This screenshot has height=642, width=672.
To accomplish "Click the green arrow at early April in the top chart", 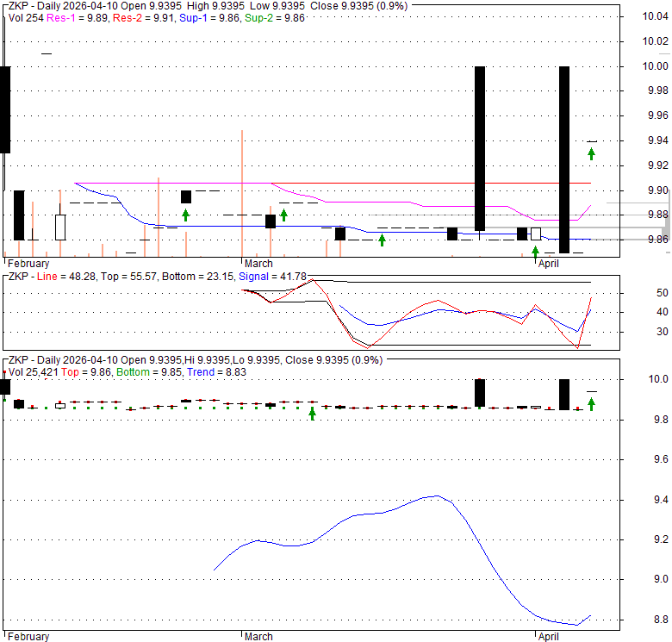I will pyautogui.click(x=535, y=252).
